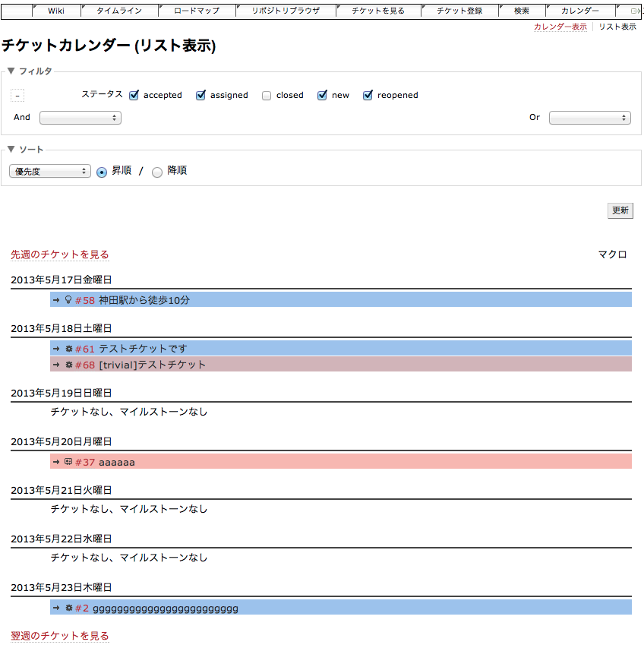The height and width of the screenshot is (648, 644).
Task: Go to the チケット登録 tab
Action: (459, 11)
